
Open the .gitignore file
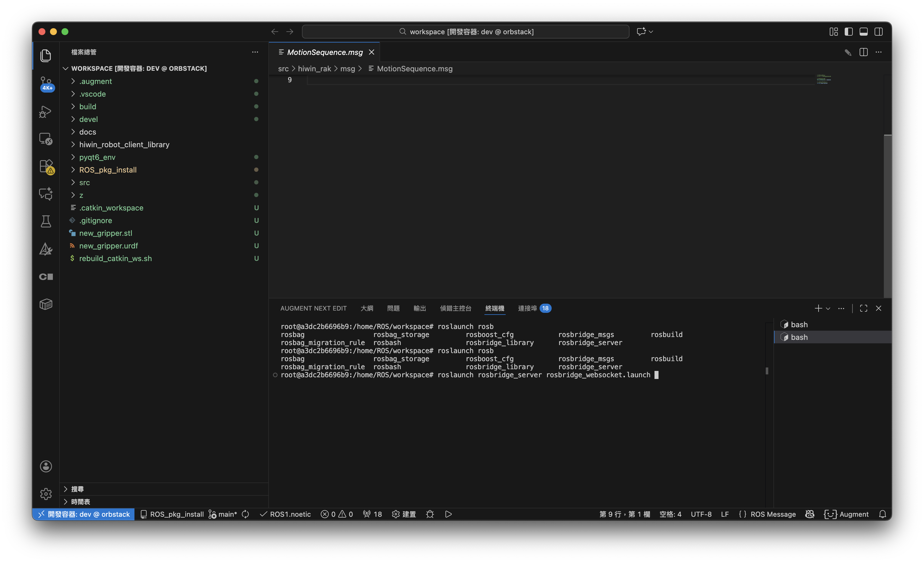pos(164,220)
